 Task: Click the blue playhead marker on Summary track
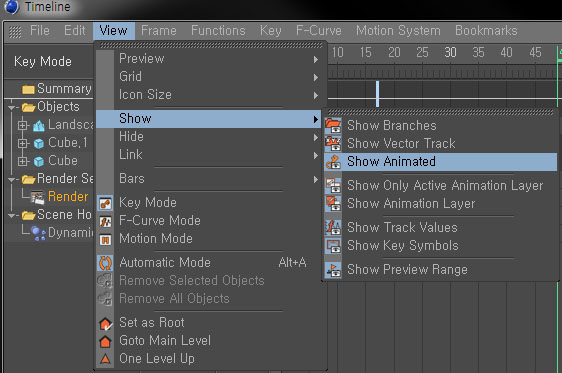377,94
